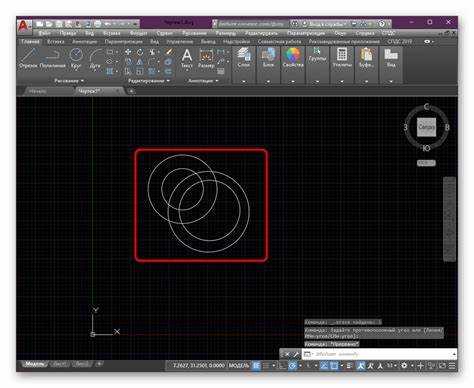The height and width of the screenshot is (388, 474).
Task: Open the status bar customization menu
Action: click(452, 366)
